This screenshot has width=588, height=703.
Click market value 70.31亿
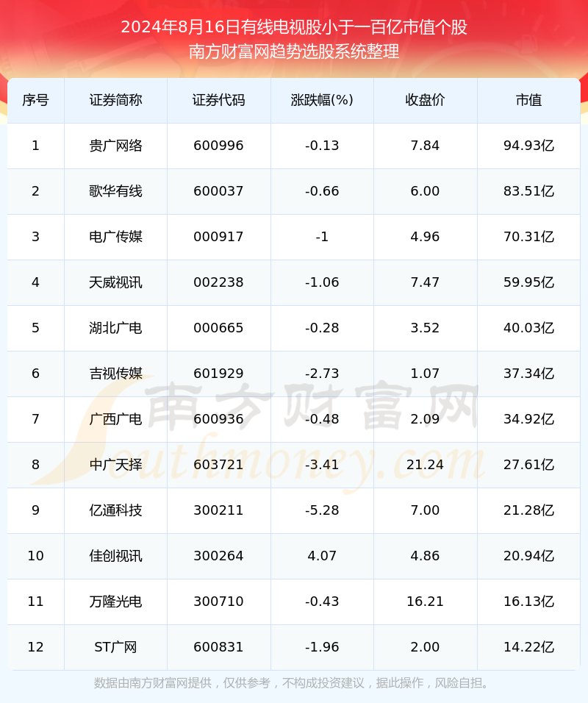pos(529,237)
